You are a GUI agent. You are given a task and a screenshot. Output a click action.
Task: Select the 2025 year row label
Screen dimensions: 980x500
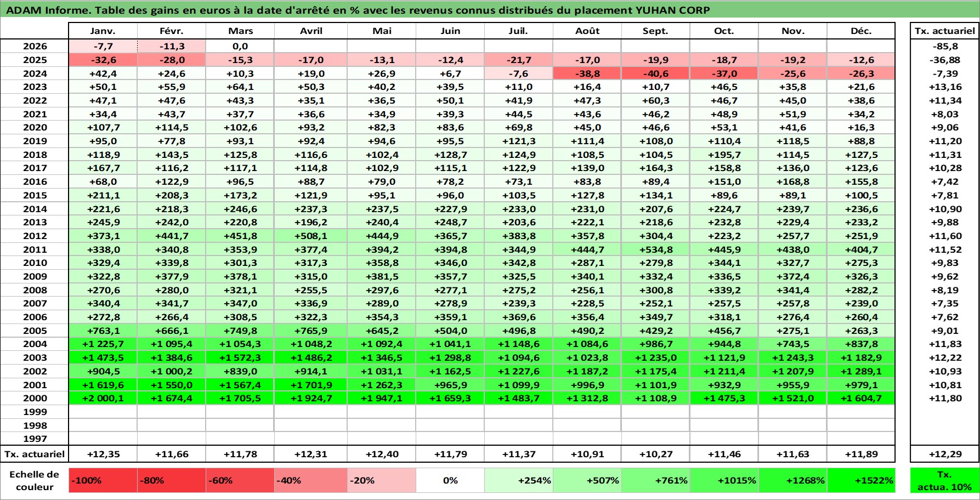[x=35, y=60]
